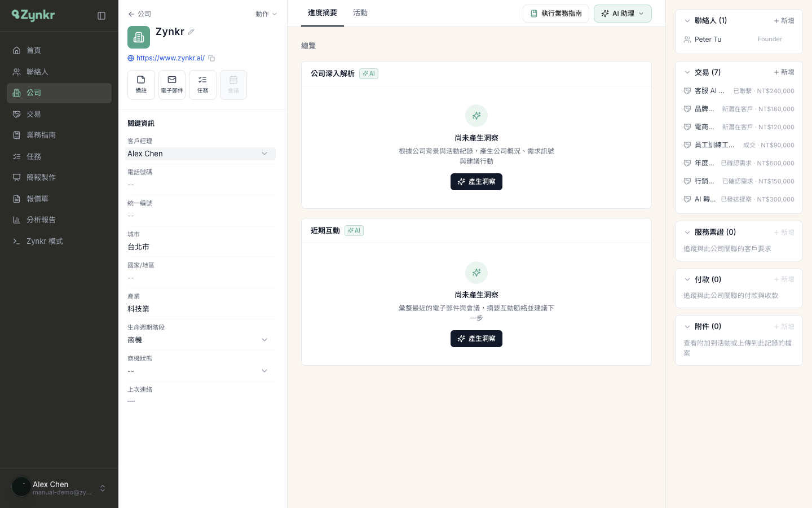Open 交易 in the sidebar
812x508 pixels.
(59, 114)
